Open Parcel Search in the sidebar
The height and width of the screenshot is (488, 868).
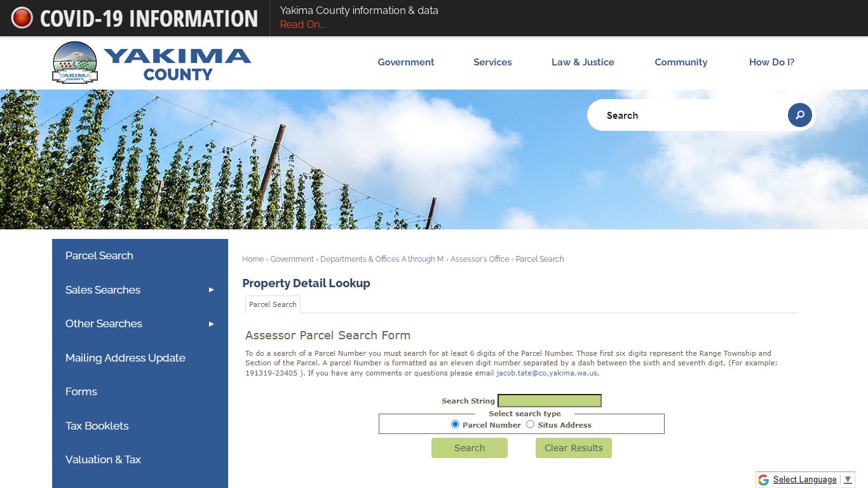click(x=140, y=255)
